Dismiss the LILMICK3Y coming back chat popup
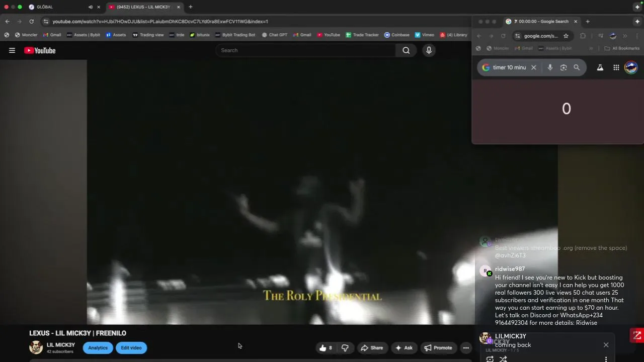This screenshot has width=644, height=362. click(x=606, y=345)
